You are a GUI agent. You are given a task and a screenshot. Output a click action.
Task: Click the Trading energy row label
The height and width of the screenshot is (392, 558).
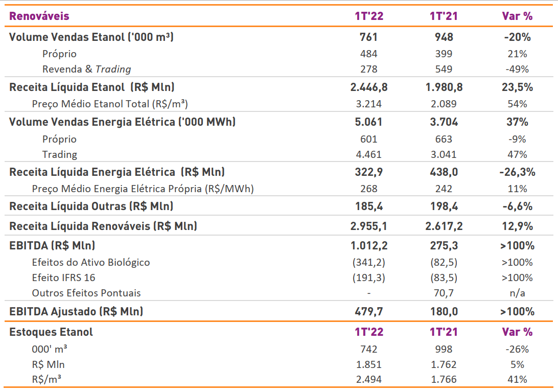59,154
